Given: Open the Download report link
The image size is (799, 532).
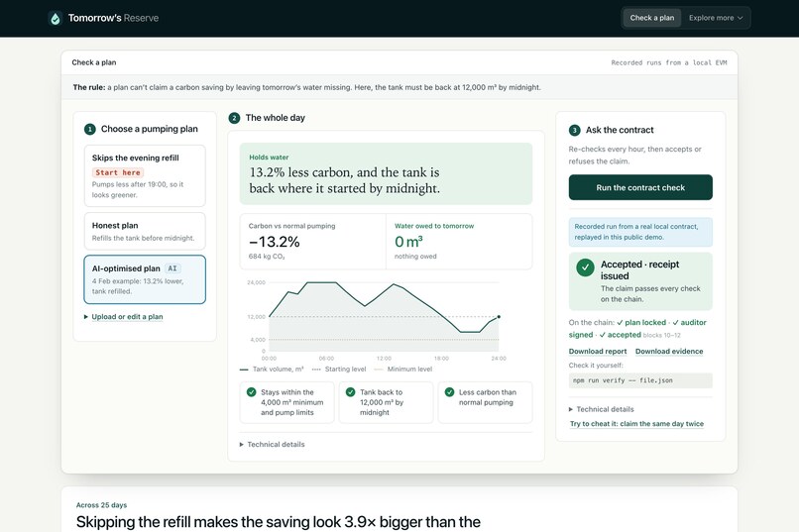Looking at the screenshot, I should click(x=598, y=352).
